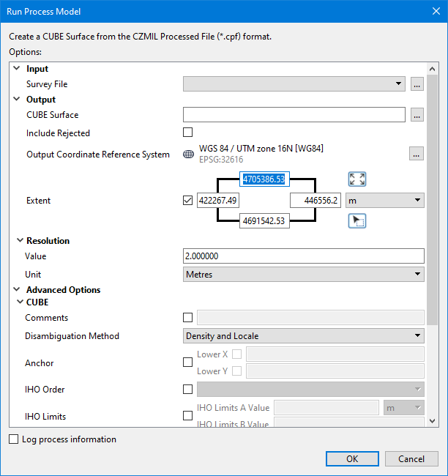Open the resolution Unit dropdown
This screenshot has height=476, width=448.
303,274
